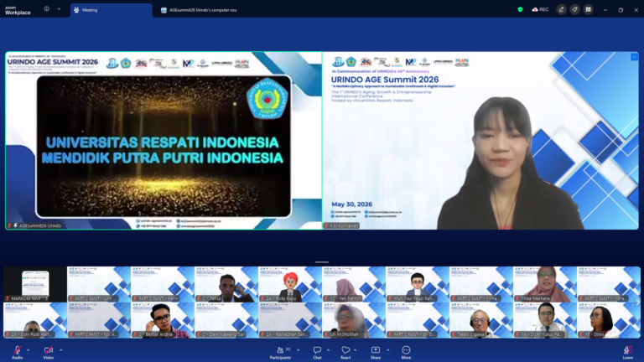This screenshot has width=644, height=362.
Task: Click muted mic icon on Rizky Bayu tile
Action: coord(262,298)
